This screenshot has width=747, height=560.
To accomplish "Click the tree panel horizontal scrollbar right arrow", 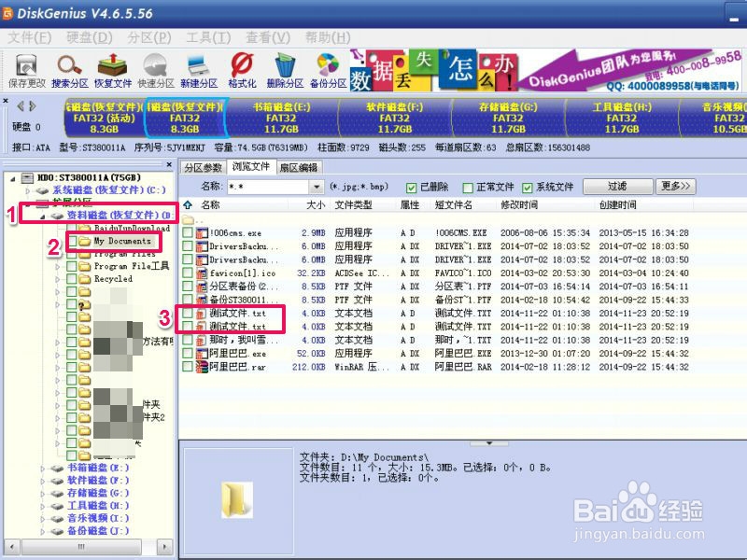I will click(165, 546).
